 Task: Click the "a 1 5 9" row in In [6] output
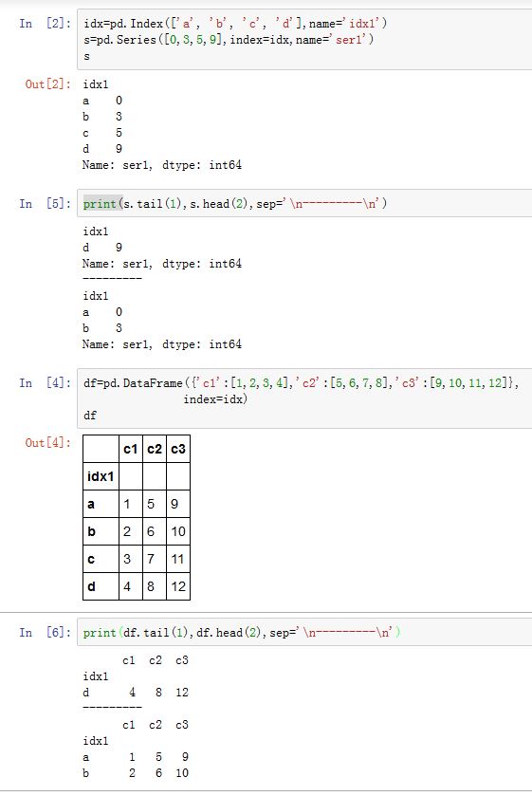tap(136, 757)
